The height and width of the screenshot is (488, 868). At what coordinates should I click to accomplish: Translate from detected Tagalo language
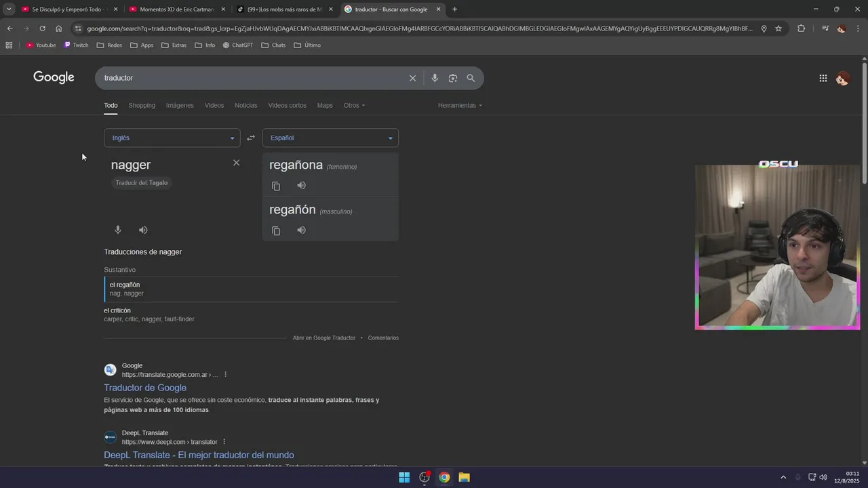click(x=141, y=183)
